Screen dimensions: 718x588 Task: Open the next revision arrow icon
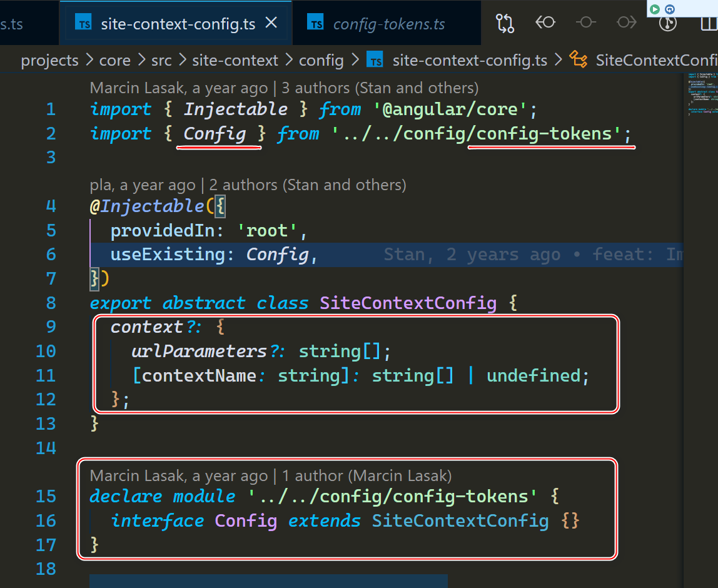pos(626,22)
